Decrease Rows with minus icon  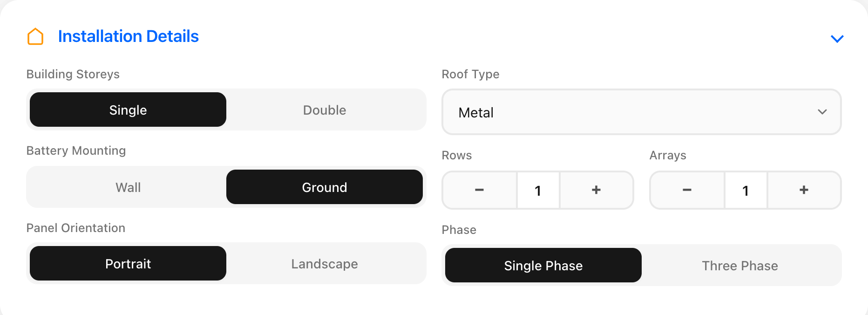pos(479,190)
